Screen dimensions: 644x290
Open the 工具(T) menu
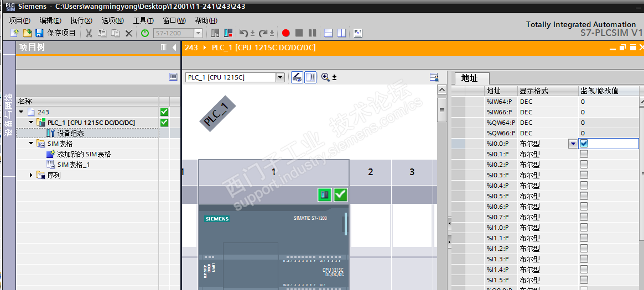pyautogui.click(x=143, y=20)
